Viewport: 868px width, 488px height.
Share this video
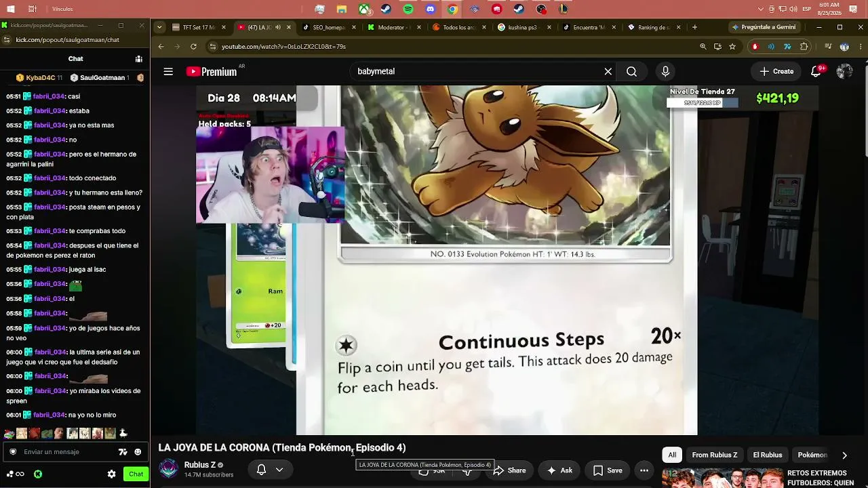tap(510, 470)
